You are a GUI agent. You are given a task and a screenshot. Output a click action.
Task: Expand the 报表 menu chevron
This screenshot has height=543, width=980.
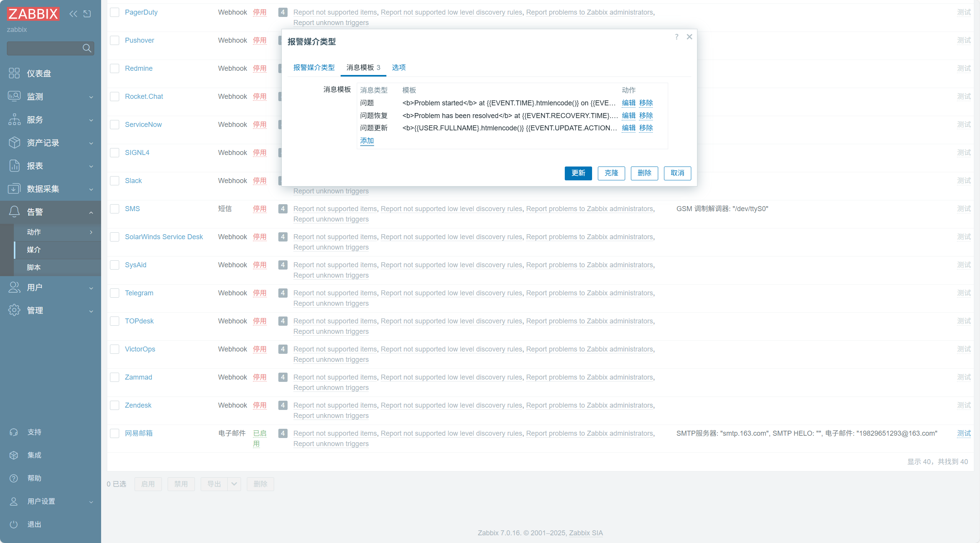pyautogui.click(x=91, y=166)
